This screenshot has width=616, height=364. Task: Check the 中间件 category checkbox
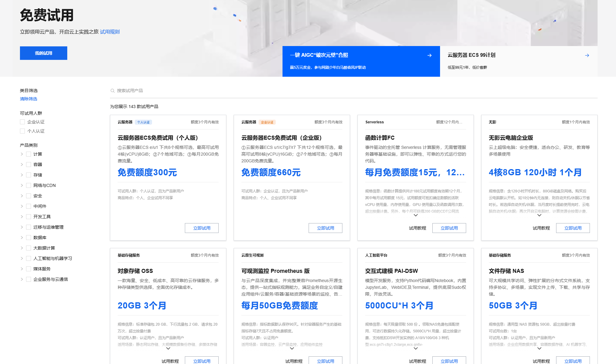click(x=29, y=206)
